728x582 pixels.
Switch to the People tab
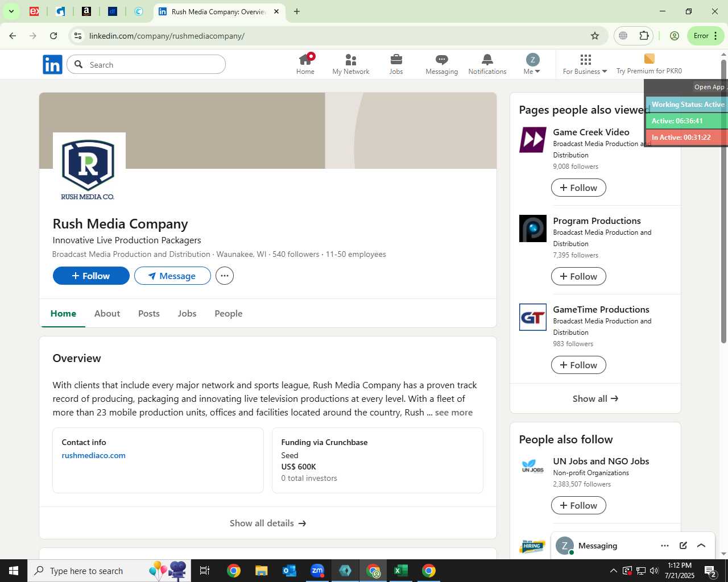(x=229, y=314)
